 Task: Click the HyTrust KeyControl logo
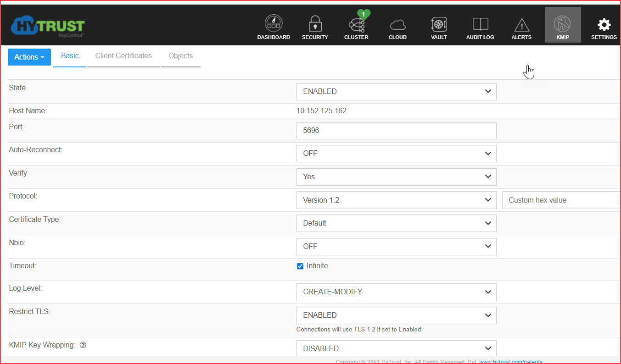click(47, 27)
